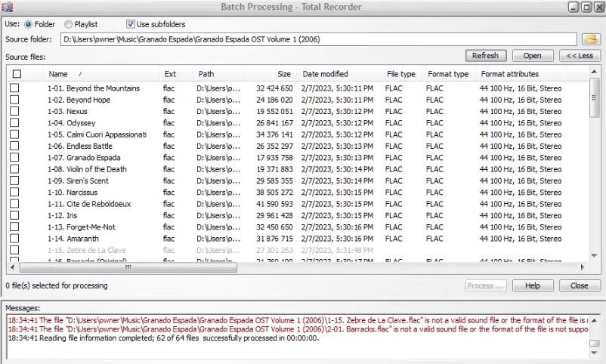Click the horizontal scroll right arrow

(583, 267)
